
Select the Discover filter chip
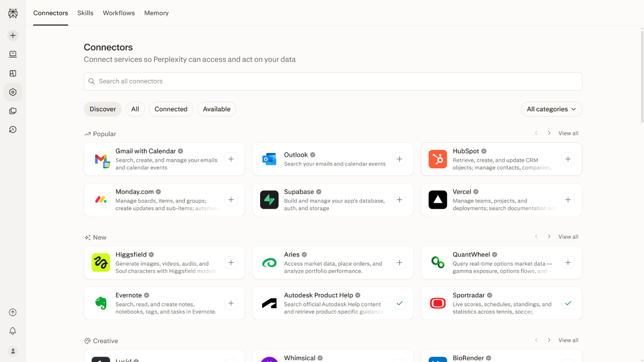(x=103, y=109)
